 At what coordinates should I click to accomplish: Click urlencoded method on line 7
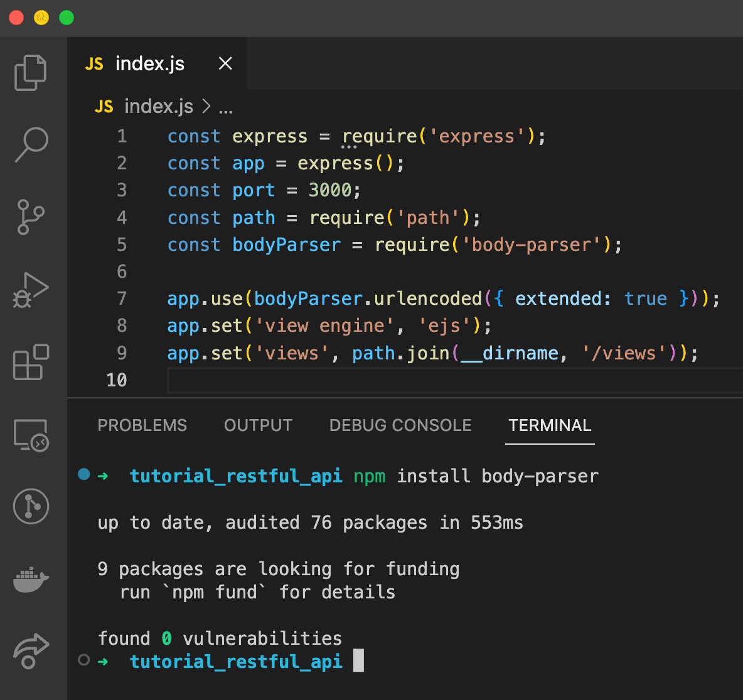(x=428, y=299)
